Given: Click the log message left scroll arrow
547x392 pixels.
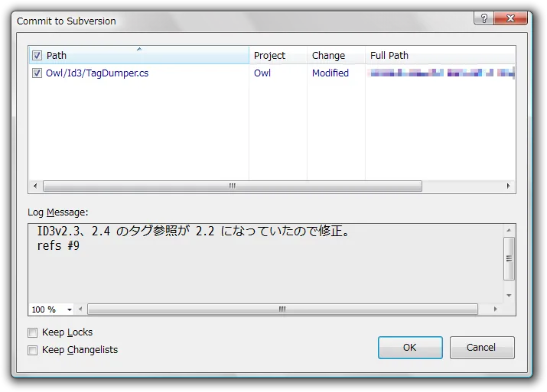Looking at the screenshot, I should tap(80, 309).
